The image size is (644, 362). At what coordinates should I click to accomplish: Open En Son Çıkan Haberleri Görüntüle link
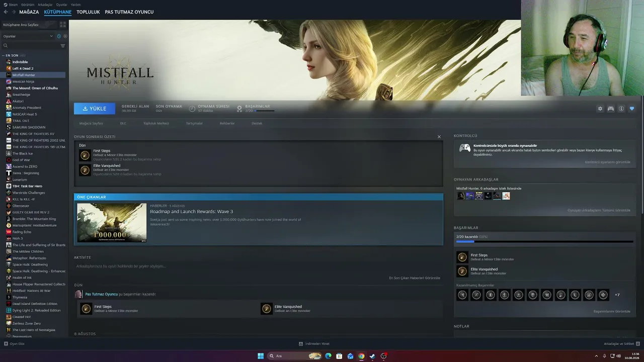click(x=415, y=278)
